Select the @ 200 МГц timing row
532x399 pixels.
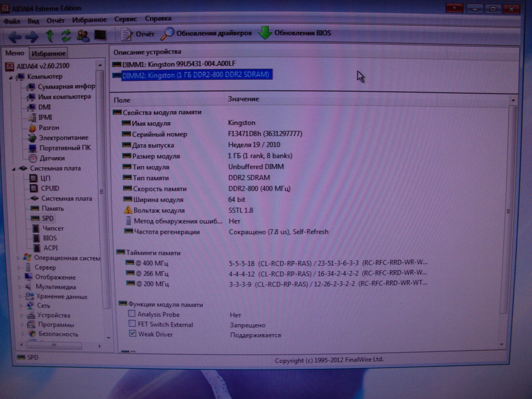(276, 284)
